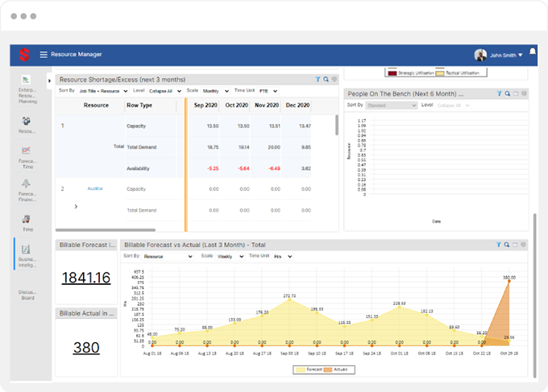Click the Nov 2020 column header
Image resolution: width=548 pixels, height=392 pixels.
[x=267, y=105]
